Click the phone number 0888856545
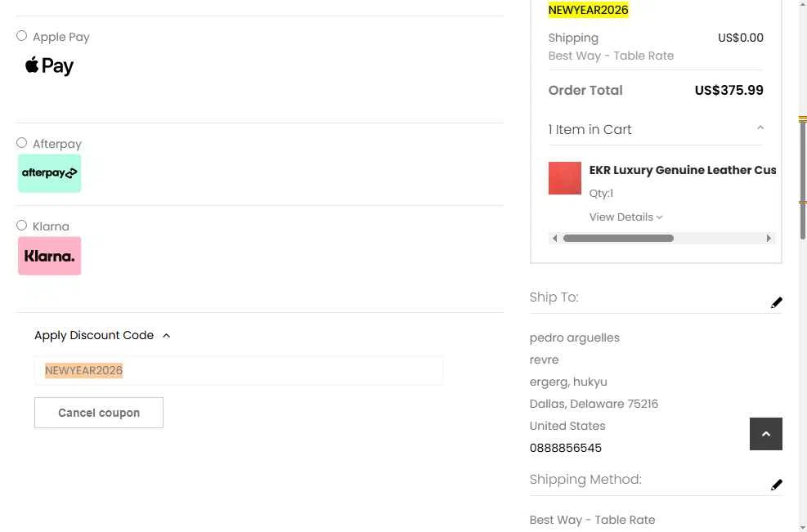Image resolution: width=807 pixels, height=532 pixels. tap(565, 448)
